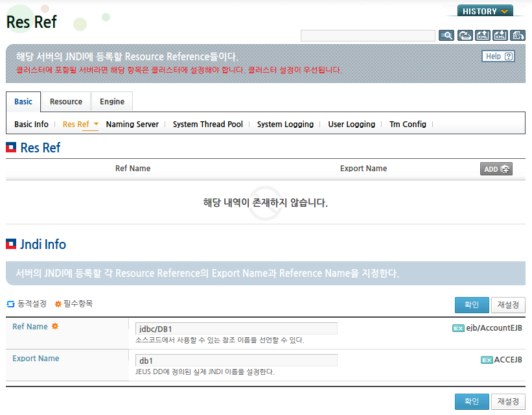The height and width of the screenshot is (415, 532).
Task: Click the ejb/AccountEJB example text
Action: (x=494, y=328)
